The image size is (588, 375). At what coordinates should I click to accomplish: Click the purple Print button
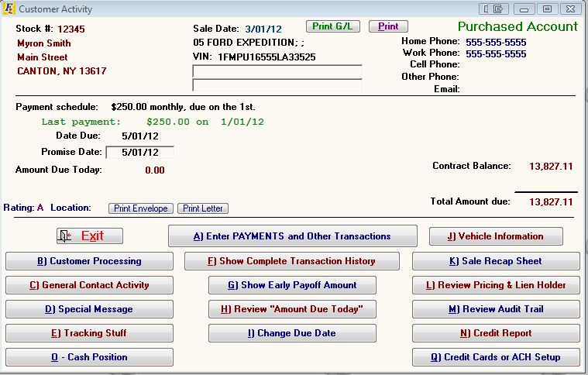point(388,26)
